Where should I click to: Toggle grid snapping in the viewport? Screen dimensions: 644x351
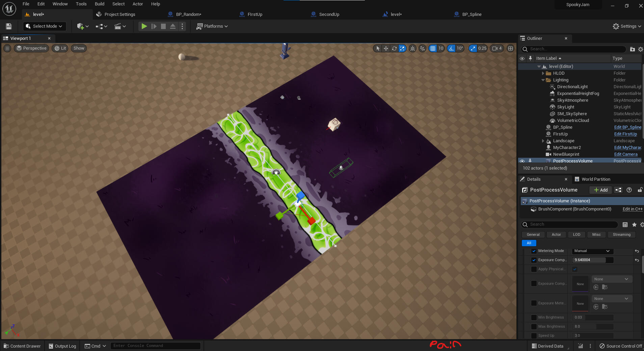tap(433, 48)
